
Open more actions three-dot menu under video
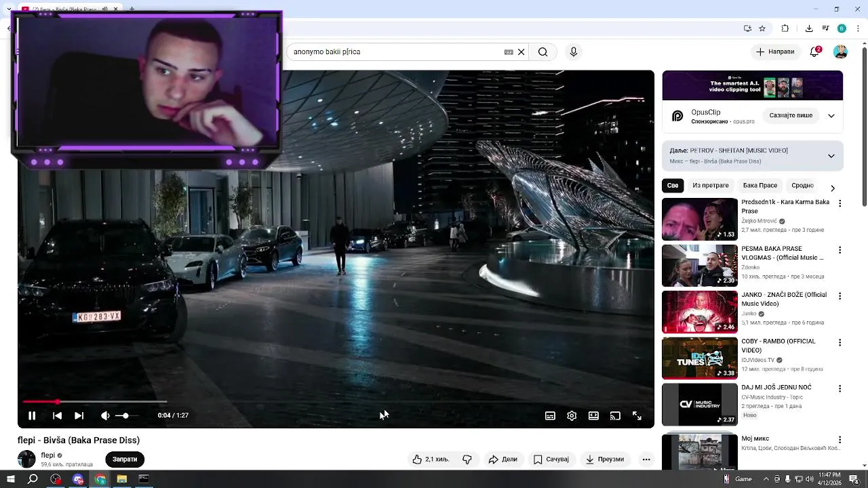tap(646, 460)
